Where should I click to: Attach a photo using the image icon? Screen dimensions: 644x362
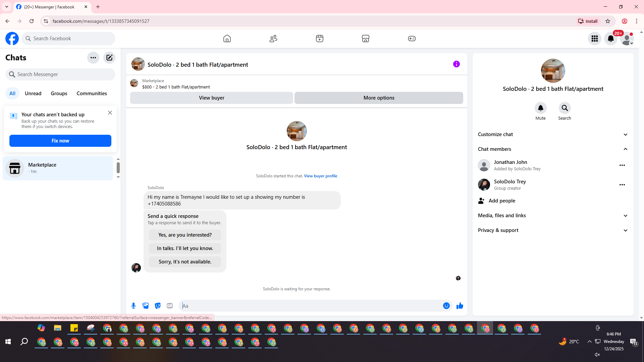pos(146,306)
